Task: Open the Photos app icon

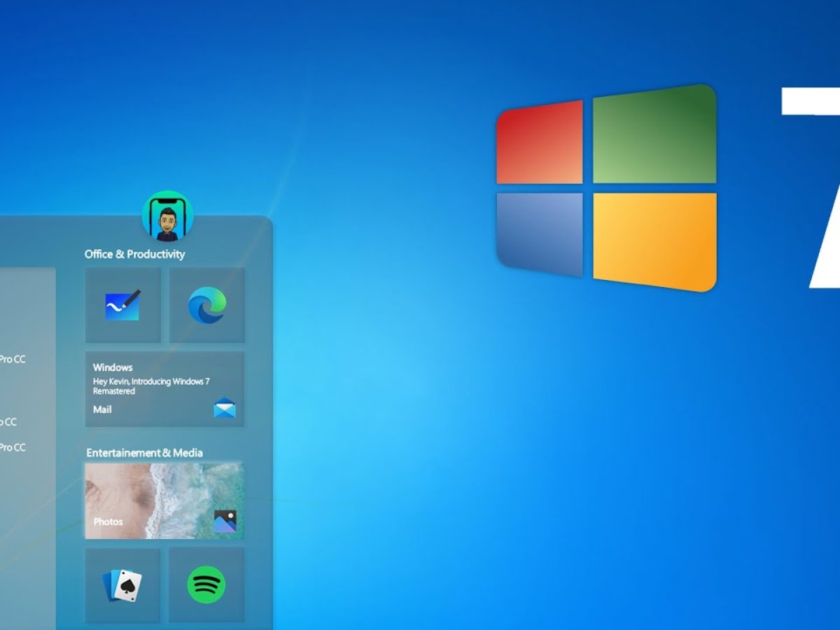Action: click(225, 521)
